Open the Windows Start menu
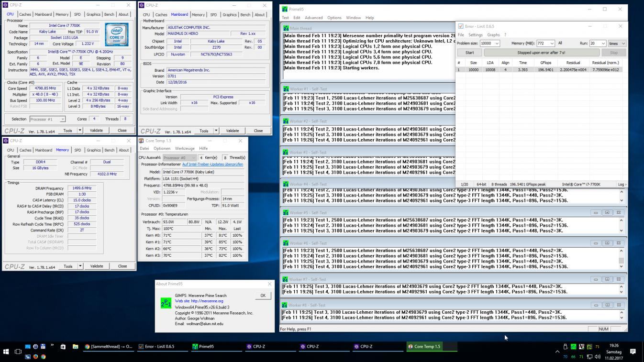644x362 pixels. pos(6,351)
